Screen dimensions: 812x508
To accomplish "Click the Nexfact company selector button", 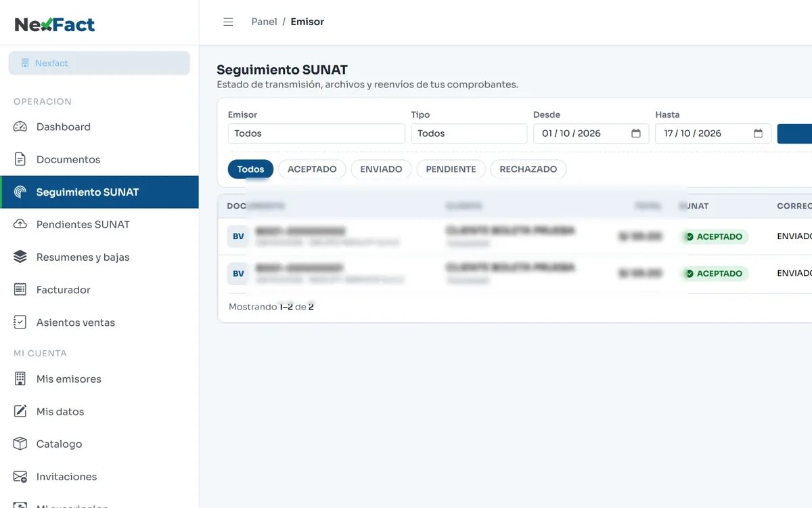I will [x=99, y=63].
